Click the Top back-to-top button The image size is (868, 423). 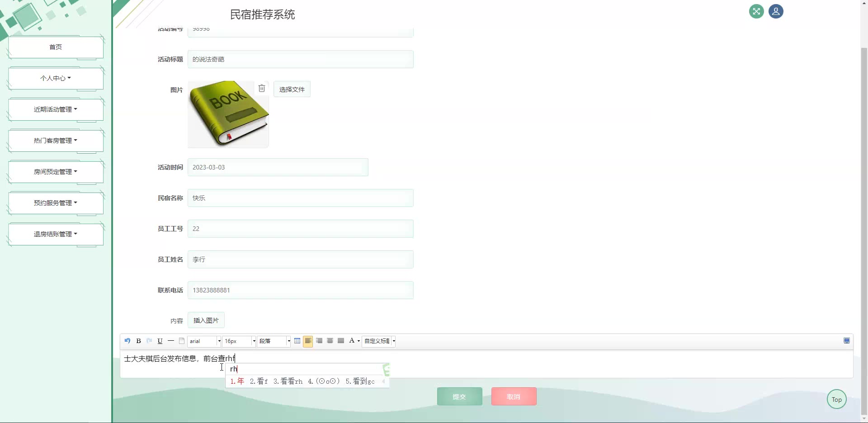click(836, 399)
